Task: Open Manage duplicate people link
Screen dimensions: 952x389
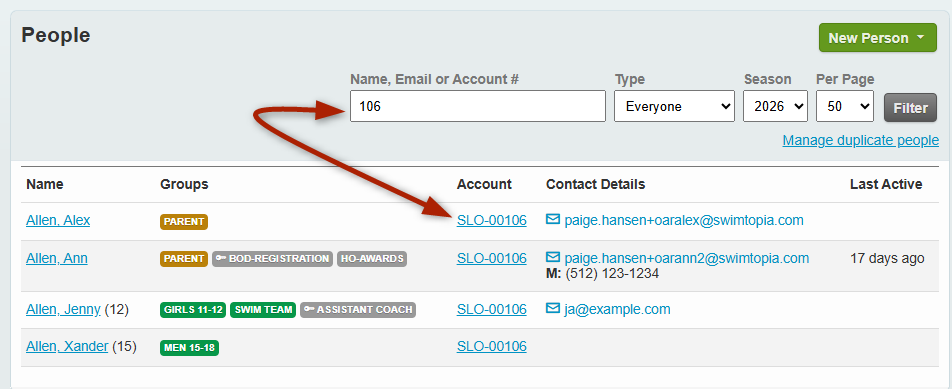Action: coord(860,141)
